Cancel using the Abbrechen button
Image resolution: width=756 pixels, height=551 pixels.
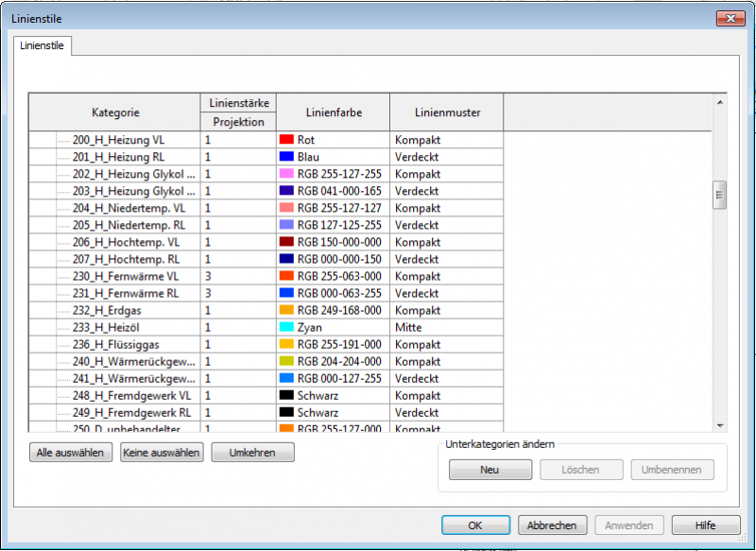[553, 525]
